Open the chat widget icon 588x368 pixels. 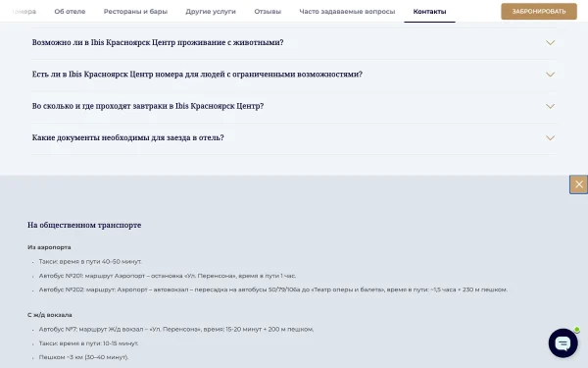[563, 342]
